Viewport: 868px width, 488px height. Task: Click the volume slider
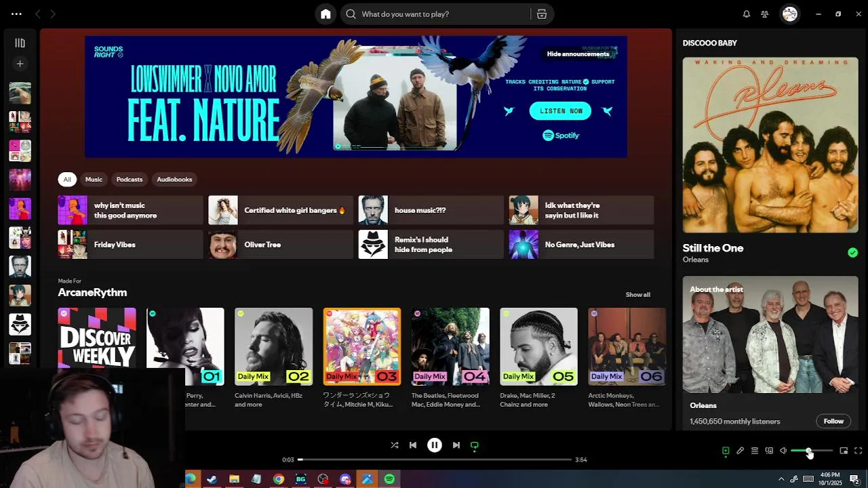click(x=812, y=451)
